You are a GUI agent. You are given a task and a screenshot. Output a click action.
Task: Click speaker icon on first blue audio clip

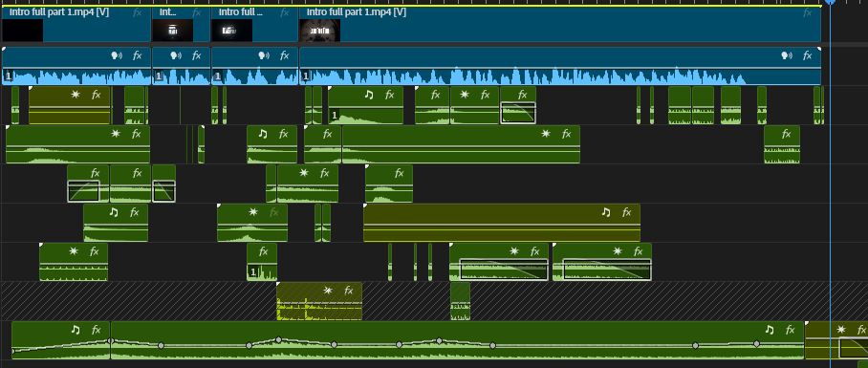coord(117,55)
